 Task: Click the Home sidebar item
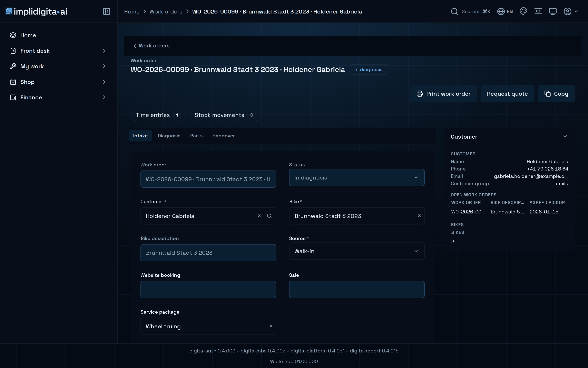pos(59,35)
